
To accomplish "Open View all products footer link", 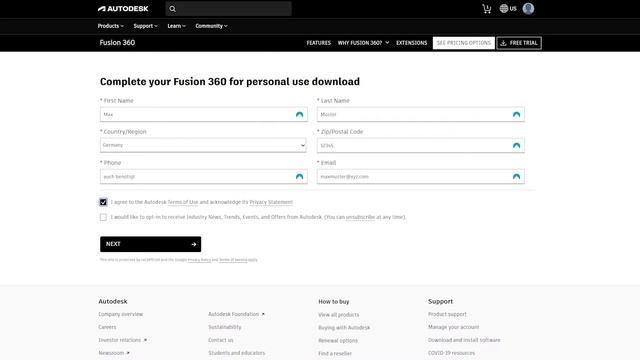I will [x=339, y=315].
